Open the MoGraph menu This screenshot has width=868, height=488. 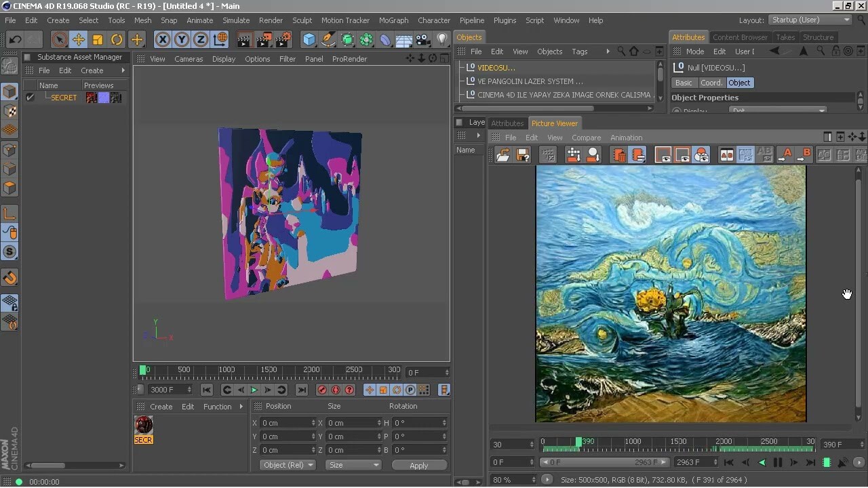pyautogui.click(x=393, y=20)
